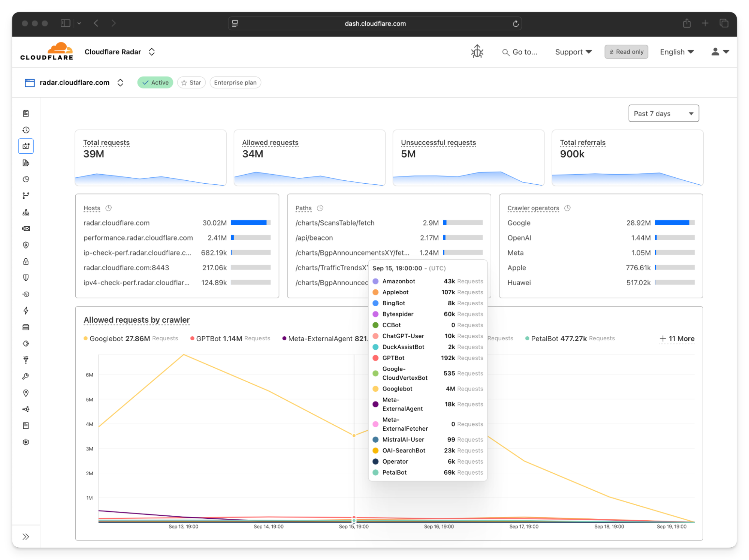Expand the sidebar with double-chevron icon
749x560 pixels.
pyautogui.click(x=26, y=536)
